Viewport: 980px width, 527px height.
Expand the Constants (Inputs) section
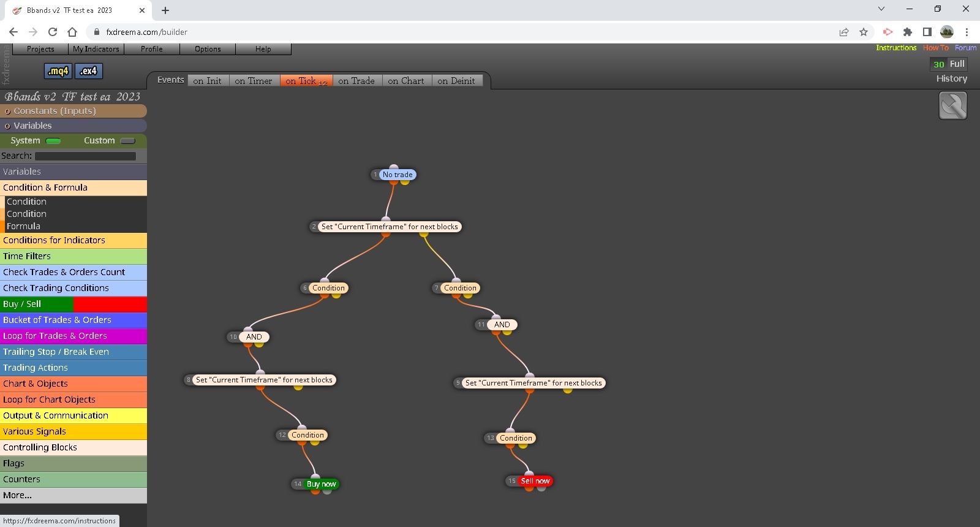coord(73,111)
